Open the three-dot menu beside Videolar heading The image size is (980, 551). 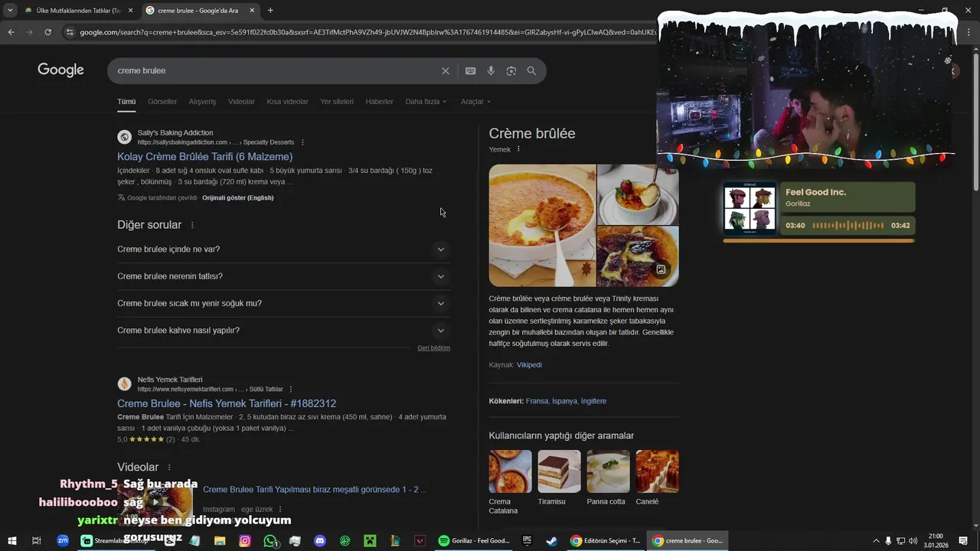point(169,468)
